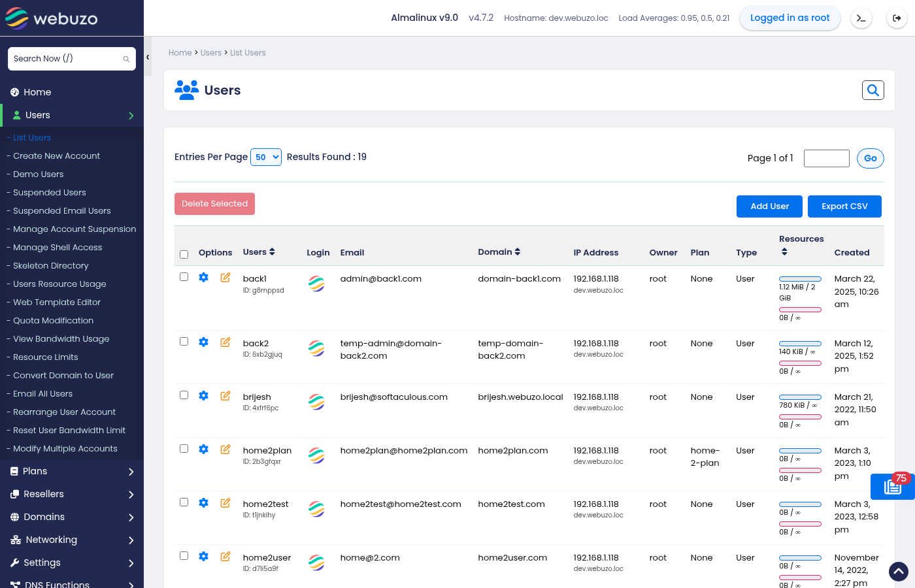Click the logout icon in header

[897, 18]
